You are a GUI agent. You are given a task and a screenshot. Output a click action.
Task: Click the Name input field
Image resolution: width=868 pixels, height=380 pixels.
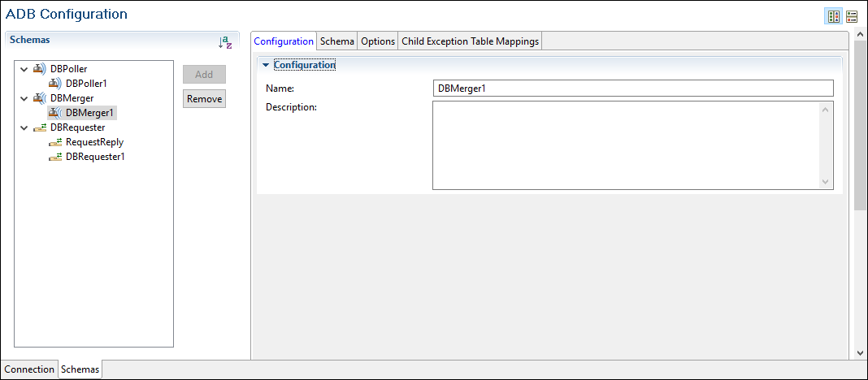pos(632,88)
